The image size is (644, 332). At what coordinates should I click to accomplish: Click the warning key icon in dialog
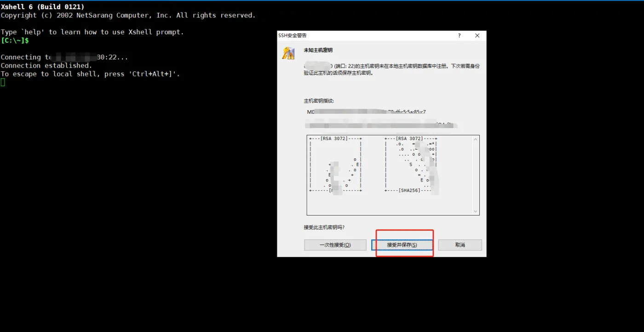point(288,53)
